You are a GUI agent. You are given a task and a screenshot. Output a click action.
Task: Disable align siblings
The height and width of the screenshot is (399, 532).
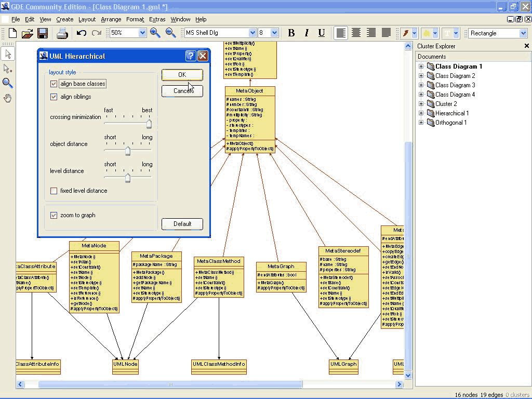click(54, 97)
